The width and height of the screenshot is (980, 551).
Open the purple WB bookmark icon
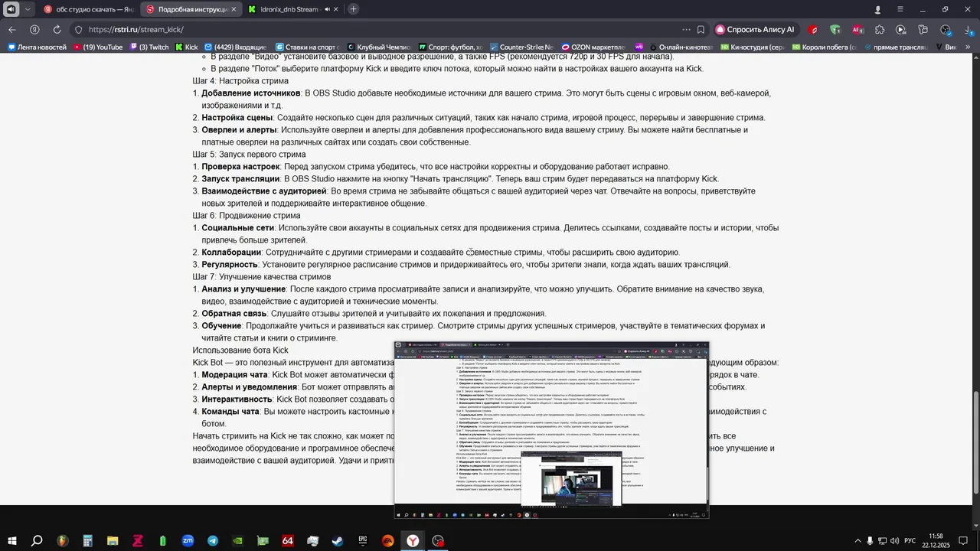click(x=639, y=47)
